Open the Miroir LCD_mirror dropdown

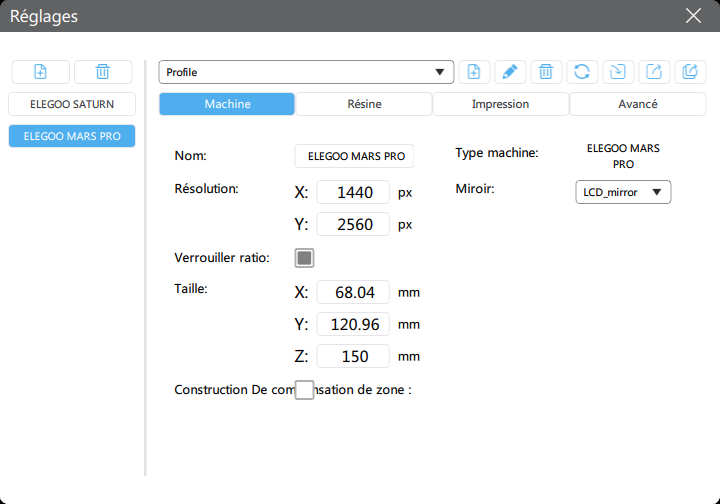623,192
